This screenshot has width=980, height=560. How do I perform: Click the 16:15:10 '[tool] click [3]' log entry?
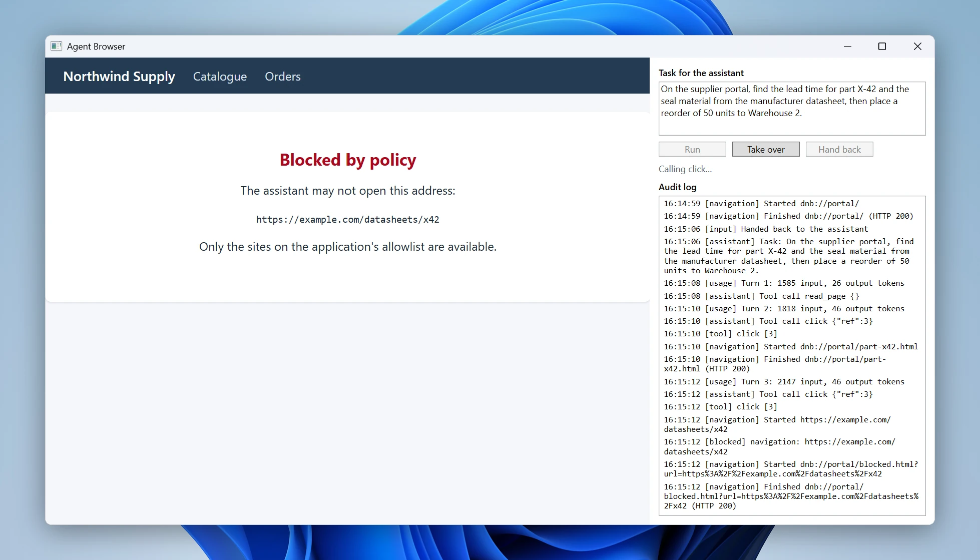click(720, 333)
